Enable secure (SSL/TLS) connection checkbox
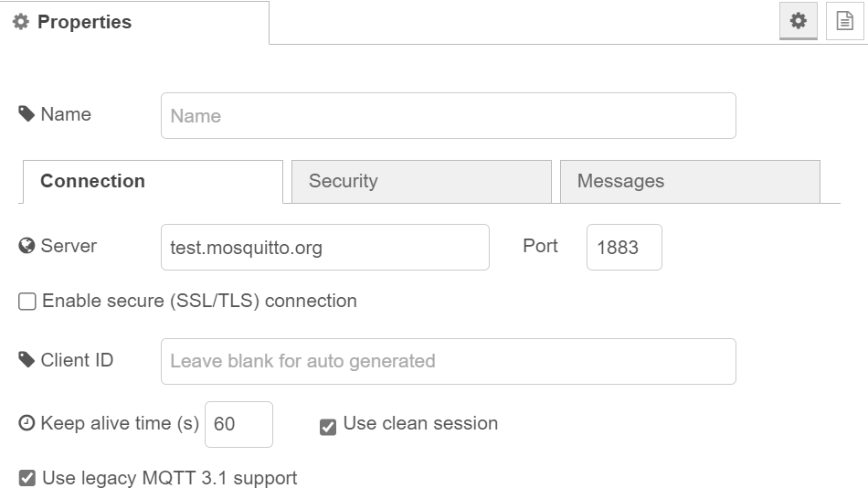 (x=27, y=302)
